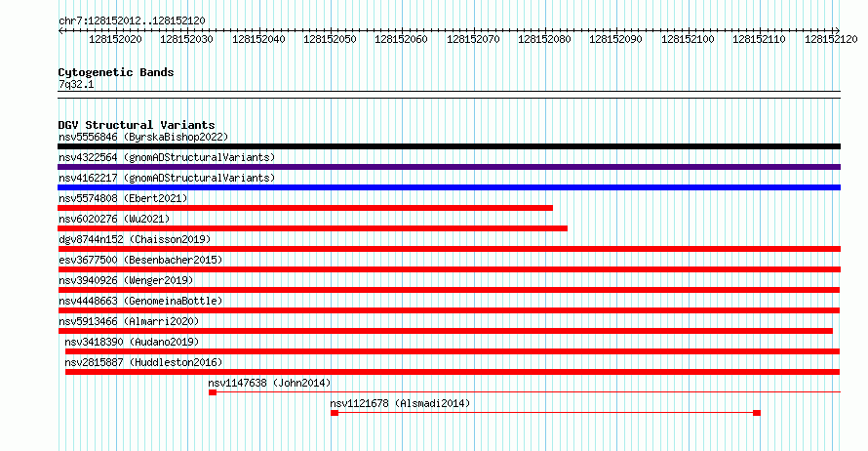Click ruler position 128152080
This screenshot has height=451, width=868.
click(545, 39)
